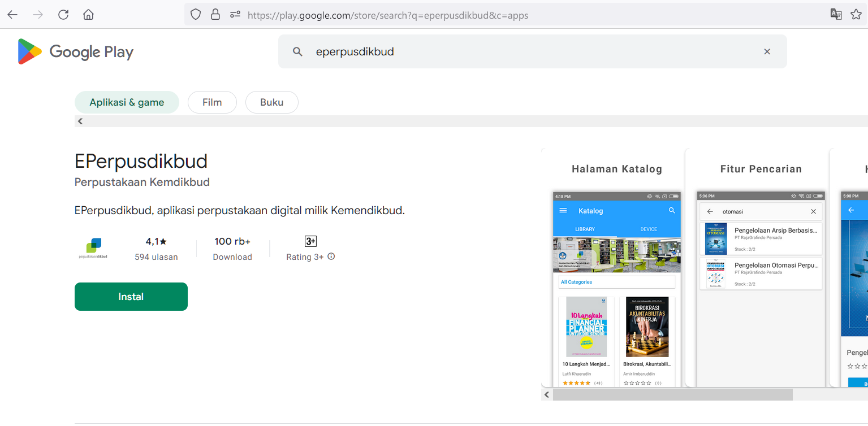Go back using the browser back arrow
Image resolution: width=868 pixels, height=426 pixels.
click(x=12, y=15)
